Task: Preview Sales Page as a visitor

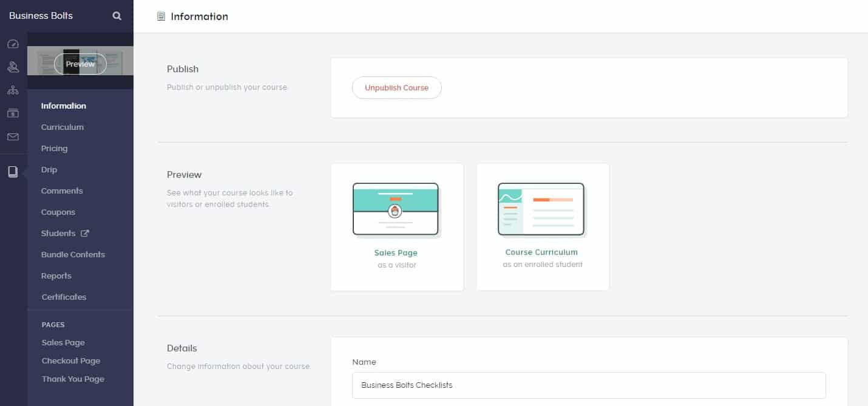Action: point(396,227)
